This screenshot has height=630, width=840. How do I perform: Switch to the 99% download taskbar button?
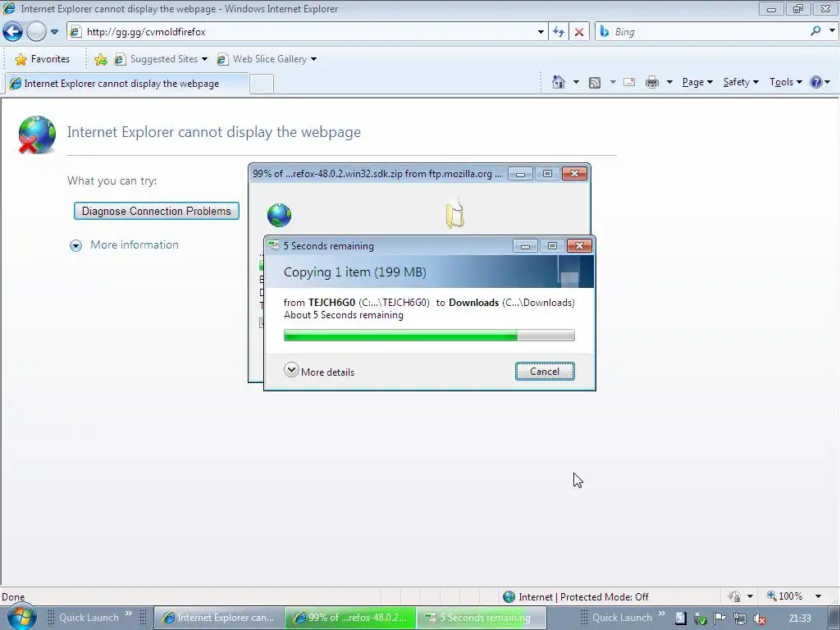coord(350,618)
